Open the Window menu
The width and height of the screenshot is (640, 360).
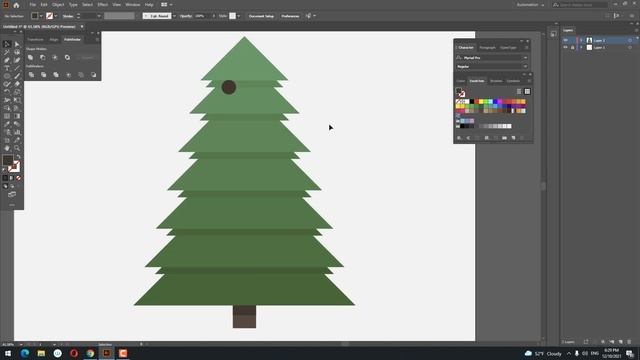133,5
